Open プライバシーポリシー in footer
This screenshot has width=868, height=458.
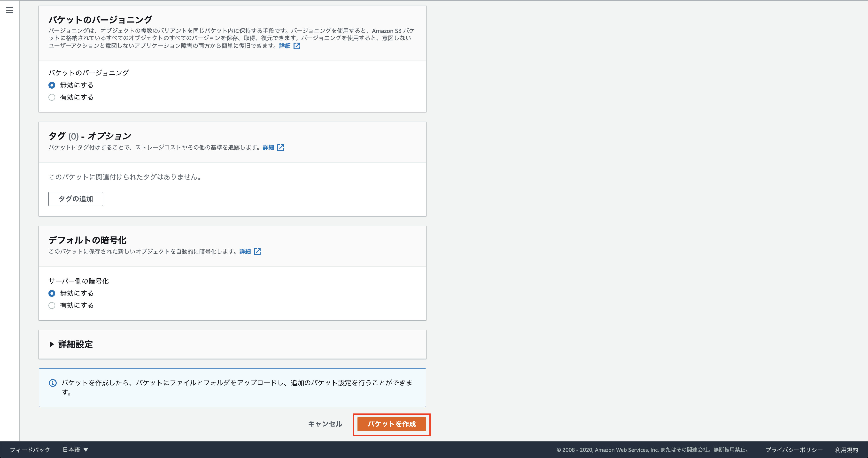794,450
